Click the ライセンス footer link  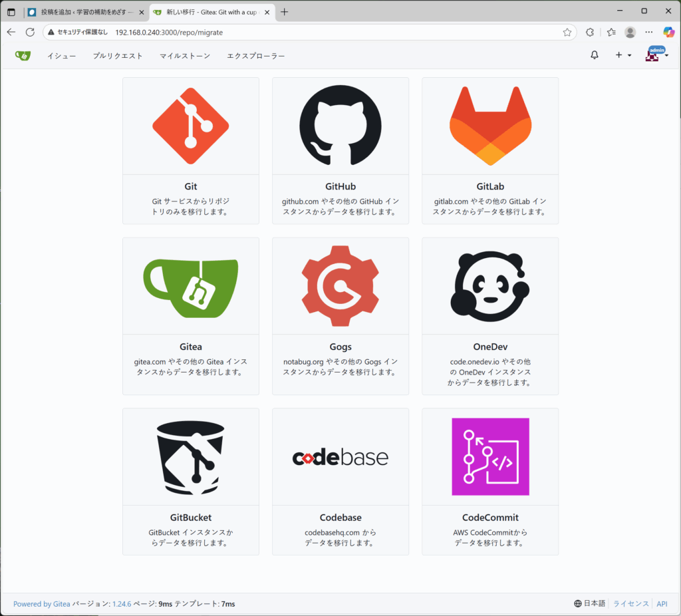pyautogui.click(x=630, y=603)
